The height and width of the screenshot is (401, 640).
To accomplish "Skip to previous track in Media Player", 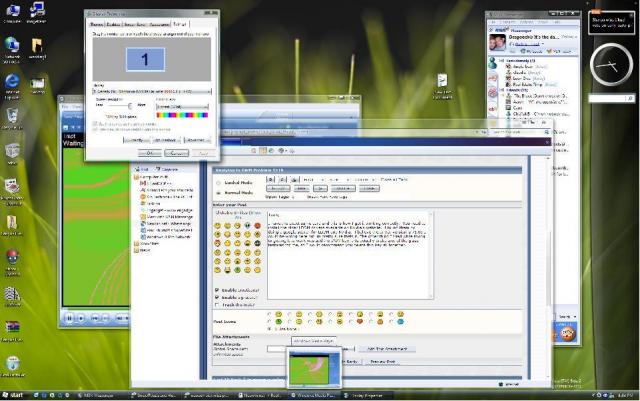I will click(95, 318).
